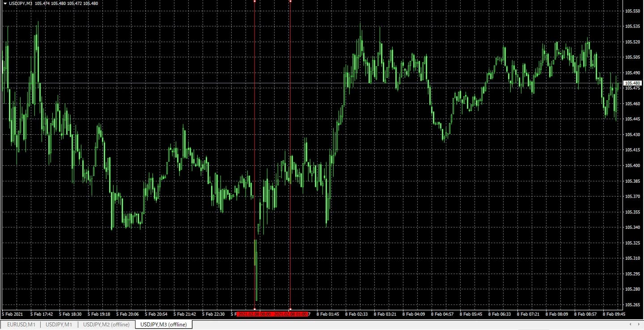
Task: Click the current price label 105.480
Action: [x=632, y=83]
